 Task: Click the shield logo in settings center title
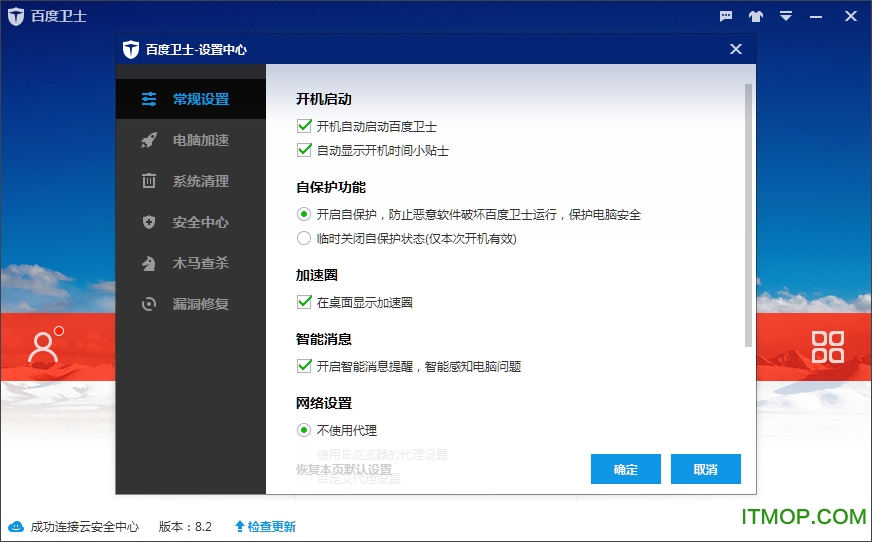131,49
